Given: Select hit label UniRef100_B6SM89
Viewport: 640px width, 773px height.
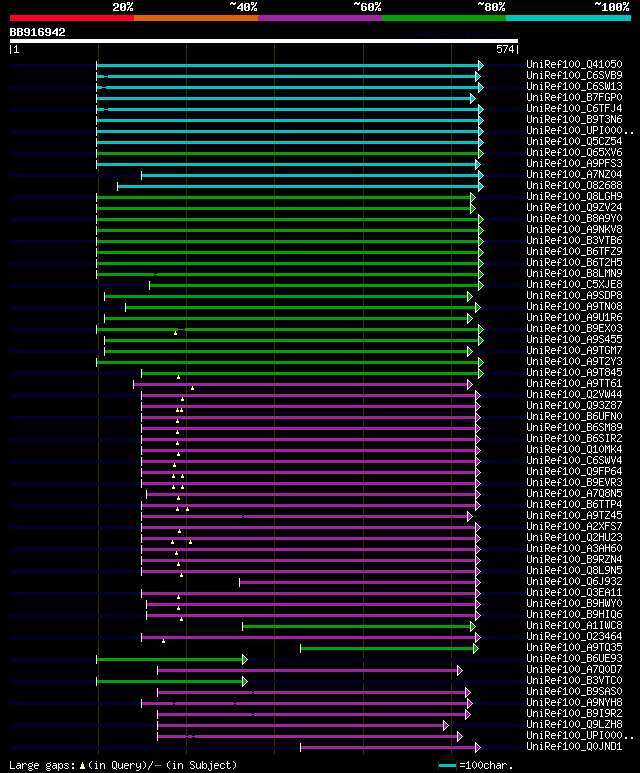Looking at the screenshot, I should pyautogui.click(x=574, y=427).
